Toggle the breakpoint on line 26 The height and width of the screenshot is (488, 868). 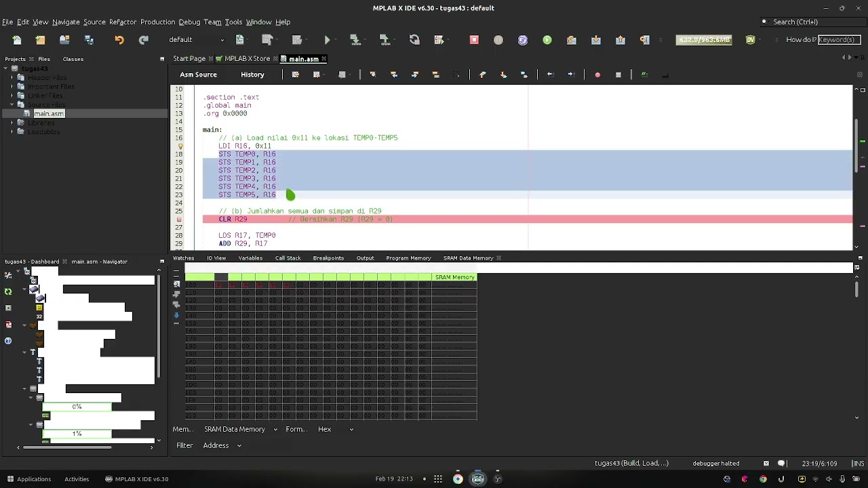pyautogui.click(x=179, y=219)
